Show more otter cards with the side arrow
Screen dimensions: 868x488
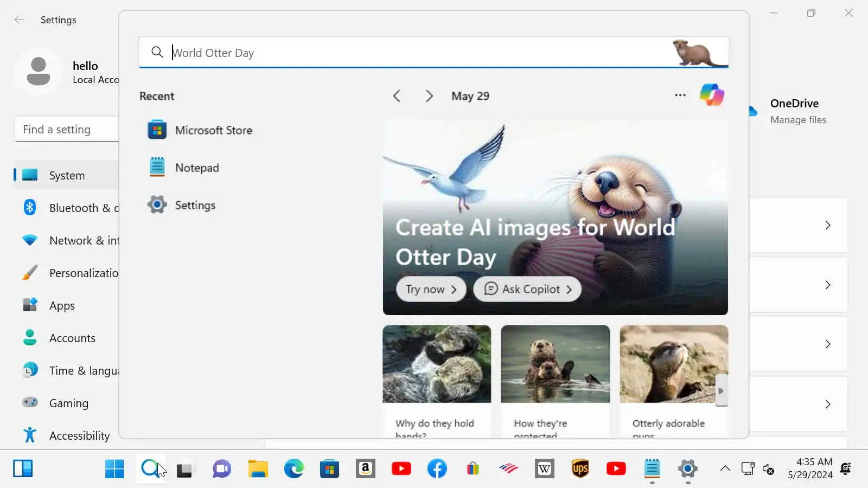(721, 391)
